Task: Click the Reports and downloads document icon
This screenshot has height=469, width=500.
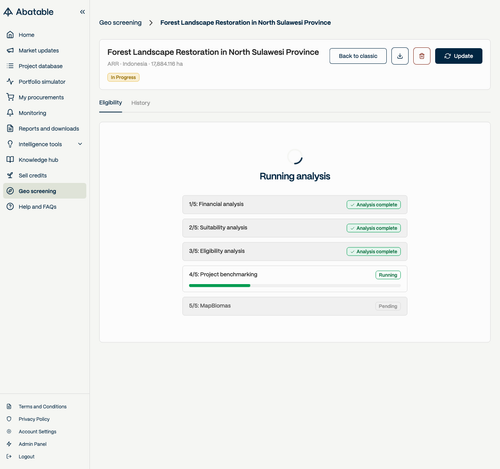Action: [x=10, y=129]
